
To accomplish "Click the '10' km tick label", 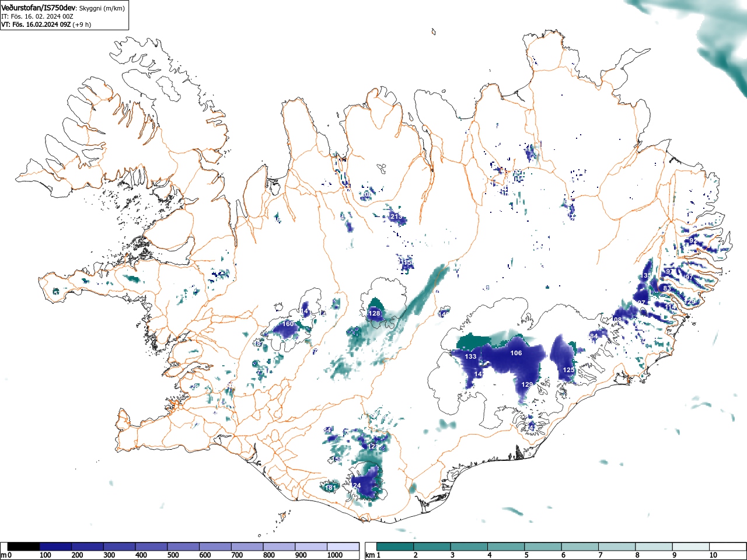I will (713, 555).
